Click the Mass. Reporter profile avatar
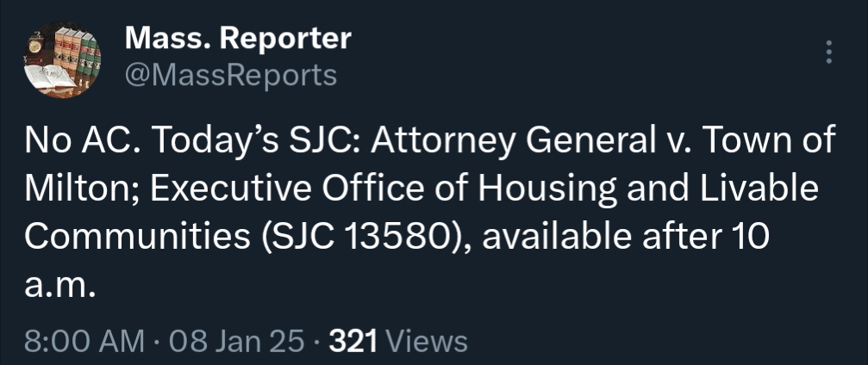This screenshot has height=365, width=868. coord(61,62)
